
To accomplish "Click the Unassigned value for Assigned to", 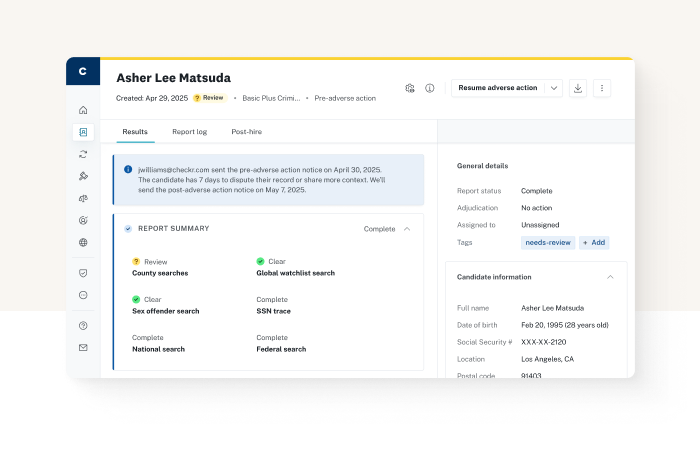I will point(540,225).
